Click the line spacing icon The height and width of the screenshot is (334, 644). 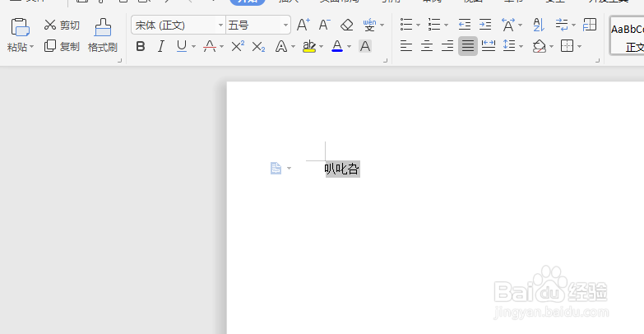tap(509, 46)
